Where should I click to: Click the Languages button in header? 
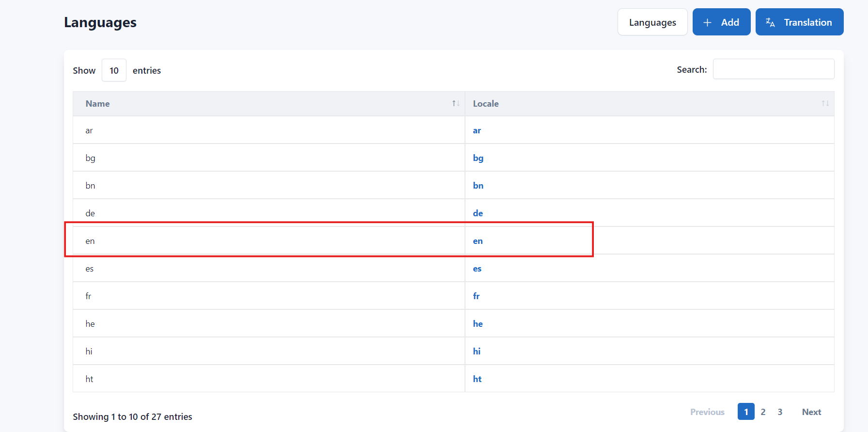652,22
